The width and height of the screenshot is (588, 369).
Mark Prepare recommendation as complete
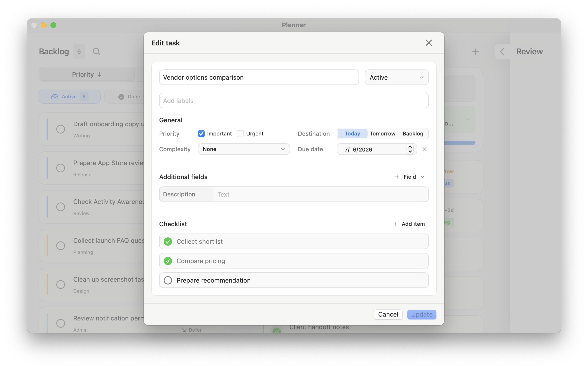tap(168, 280)
